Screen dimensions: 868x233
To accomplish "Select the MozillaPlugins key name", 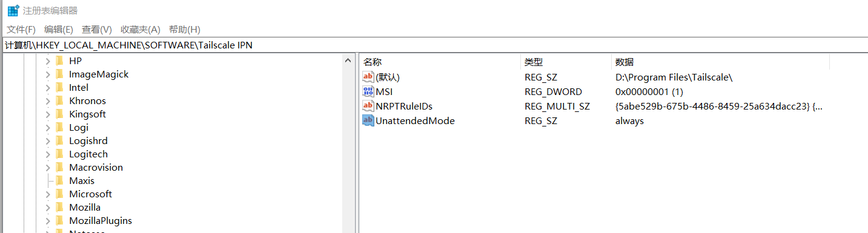I will pos(101,221).
